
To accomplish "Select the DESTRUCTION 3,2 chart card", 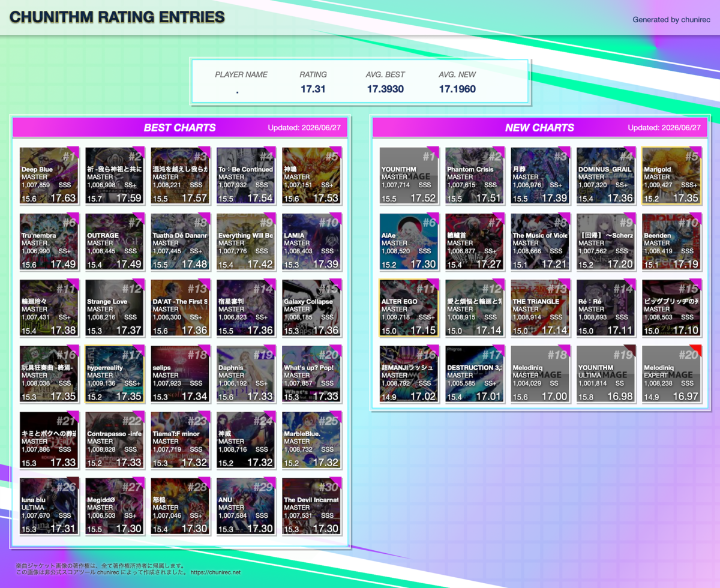I will pos(475,374).
